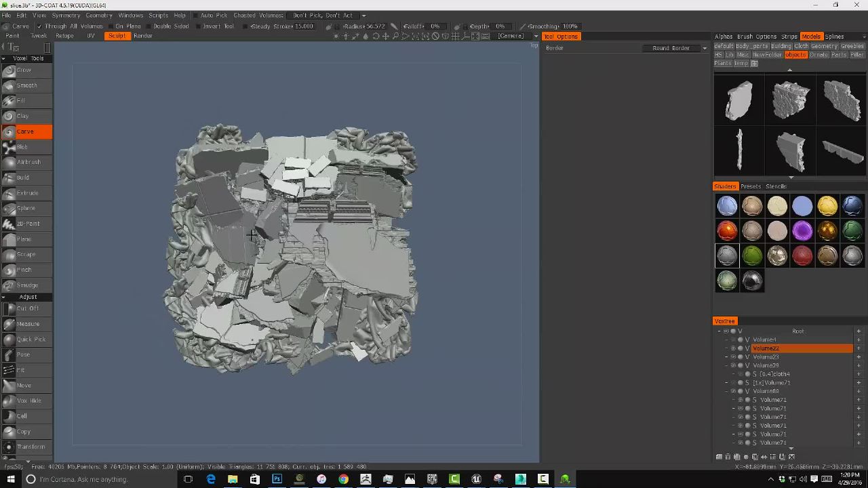The image size is (868, 488).
Task: Switch to the Alphas panel tab
Action: tap(724, 37)
